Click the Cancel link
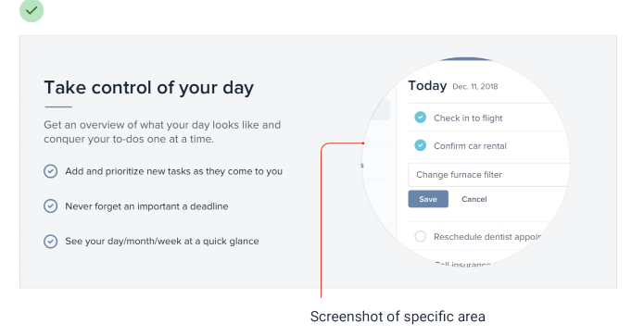 pos(474,199)
